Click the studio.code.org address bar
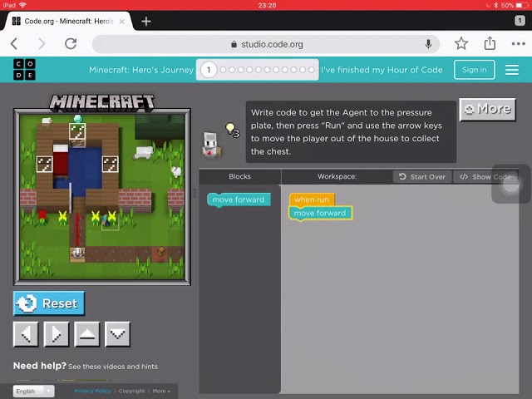 (266, 44)
